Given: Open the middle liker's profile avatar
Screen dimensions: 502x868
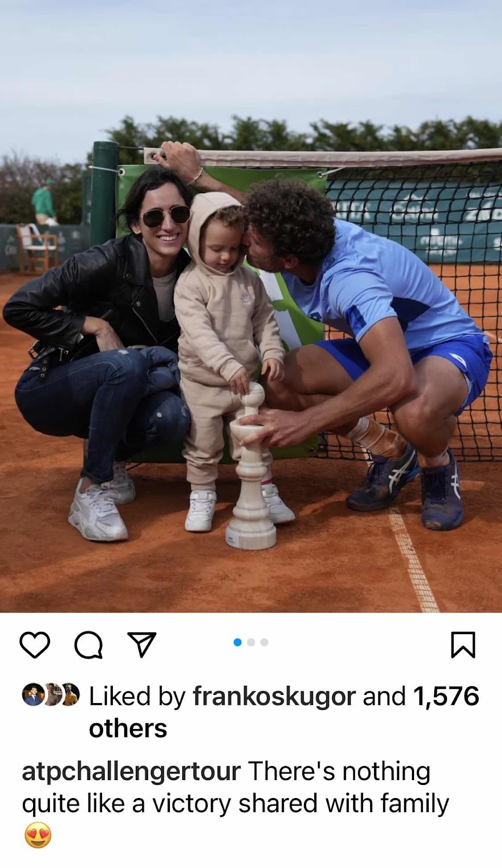Looking at the screenshot, I should [x=52, y=694].
